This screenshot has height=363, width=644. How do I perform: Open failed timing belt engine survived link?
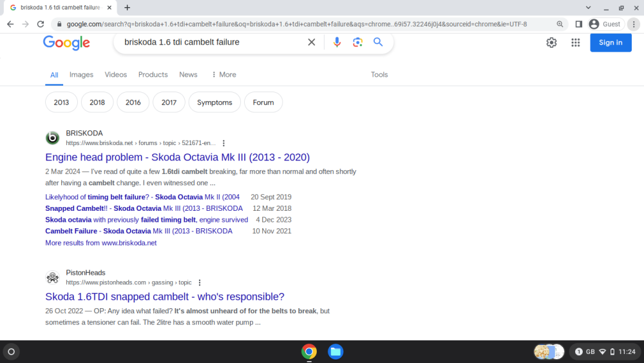[147, 219]
